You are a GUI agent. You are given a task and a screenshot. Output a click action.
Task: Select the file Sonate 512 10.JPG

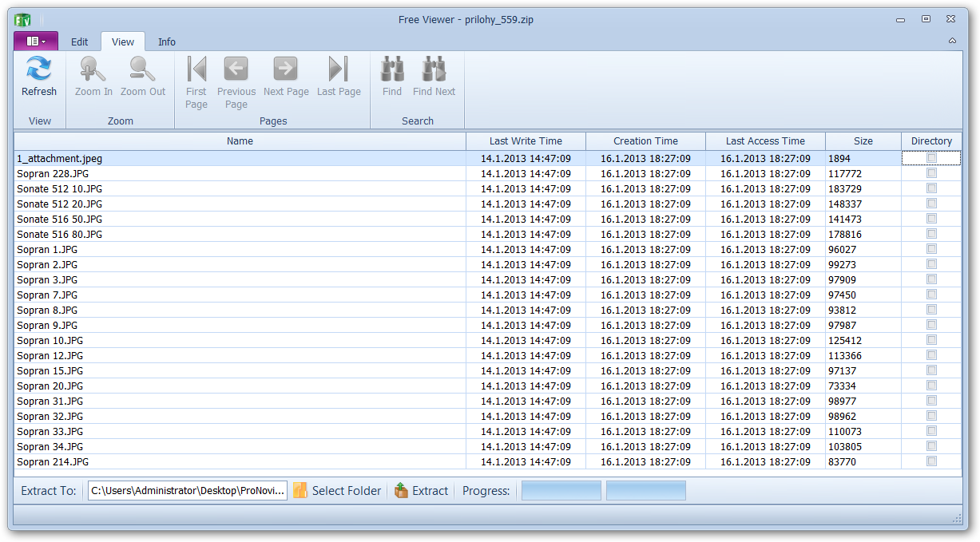pyautogui.click(x=60, y=189)
